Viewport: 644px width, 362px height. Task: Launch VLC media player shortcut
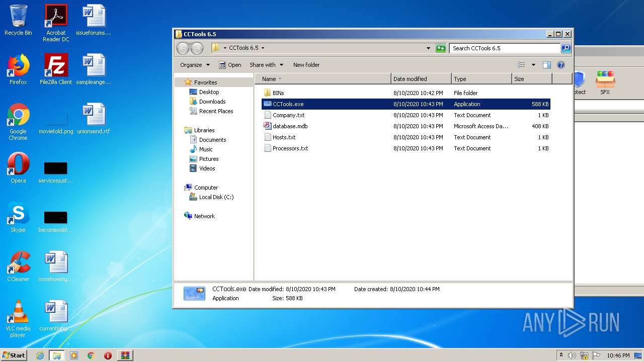pyautogui.click(x=18, y=319)
